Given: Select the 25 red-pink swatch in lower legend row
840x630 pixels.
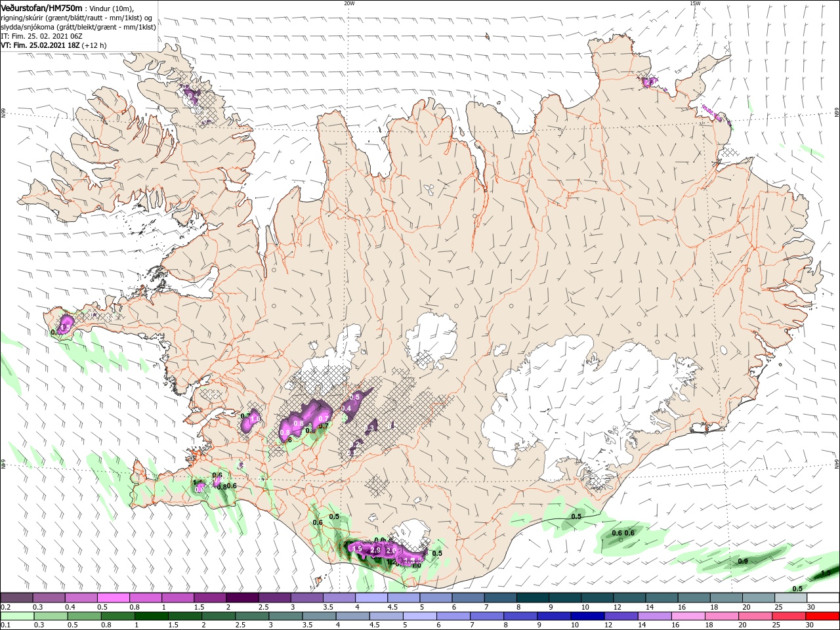Looking at the screenshot, I should point(789,616).
